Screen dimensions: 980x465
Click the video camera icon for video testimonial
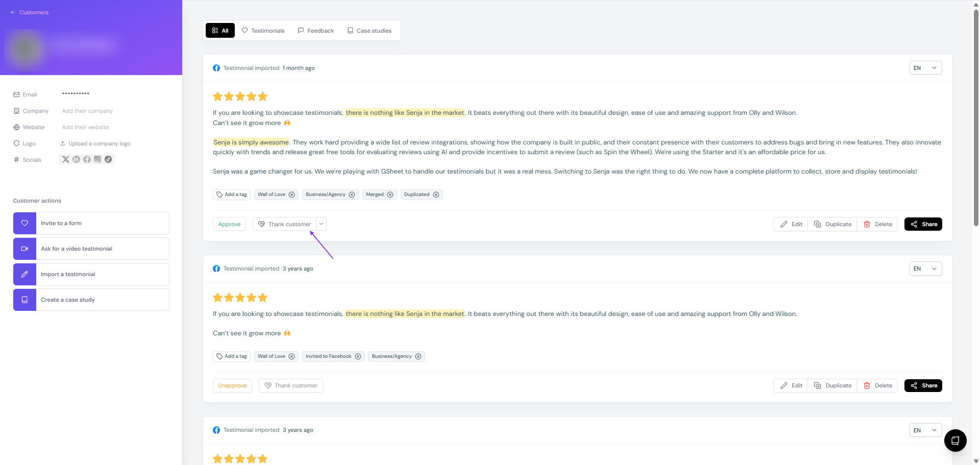[x=24, y=249]
